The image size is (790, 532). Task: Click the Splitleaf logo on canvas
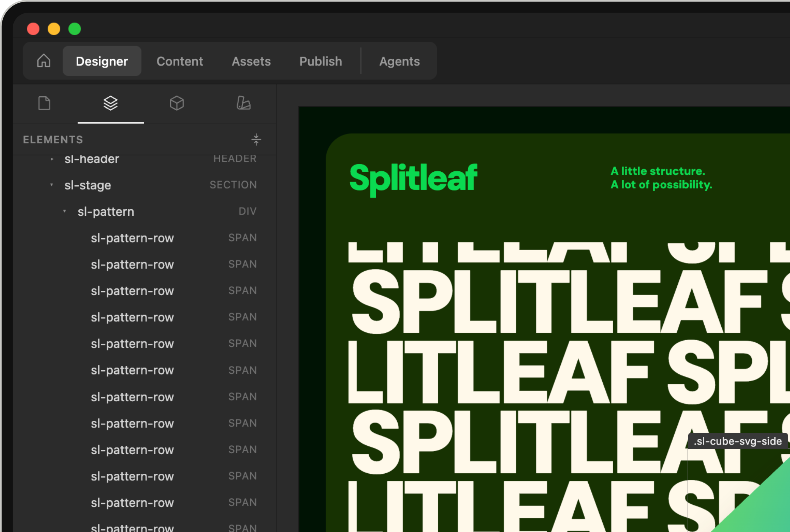[413, 180]
